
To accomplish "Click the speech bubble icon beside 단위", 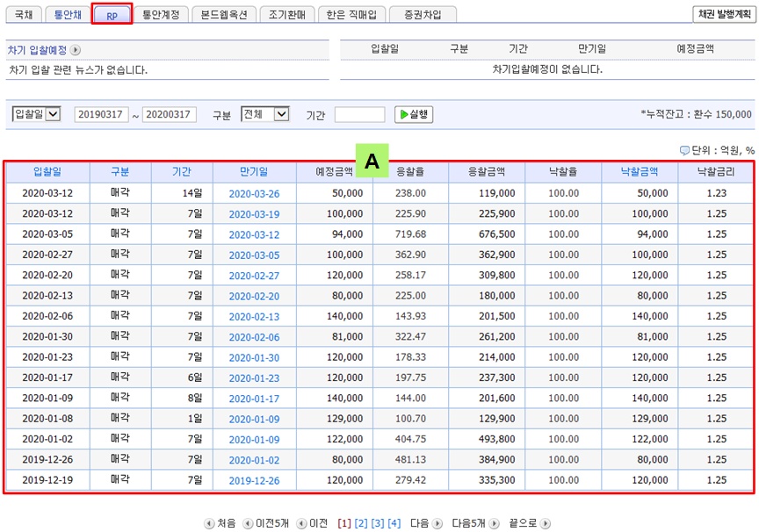I will 684,150.
